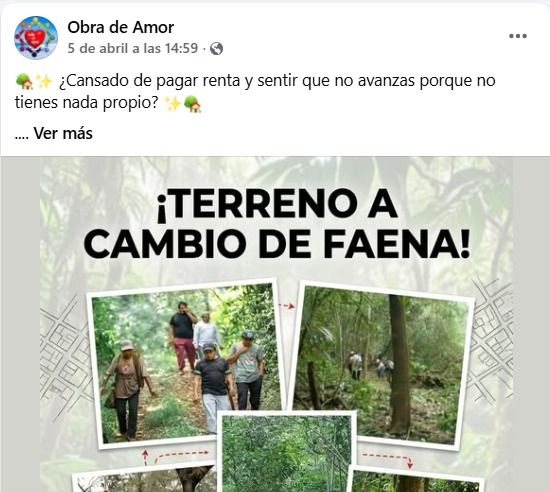Open the center photo of dense green foliage
Viewport: 550px width, 492px height.
287,452
